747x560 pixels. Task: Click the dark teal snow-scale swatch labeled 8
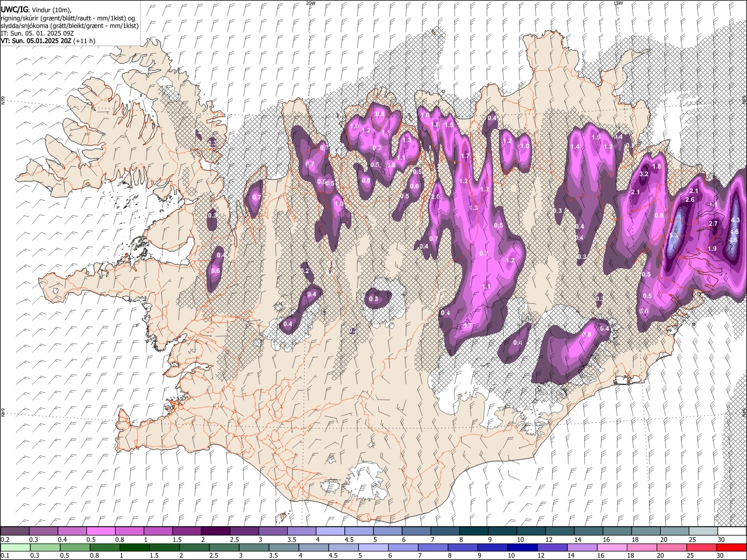pos(473,531)
